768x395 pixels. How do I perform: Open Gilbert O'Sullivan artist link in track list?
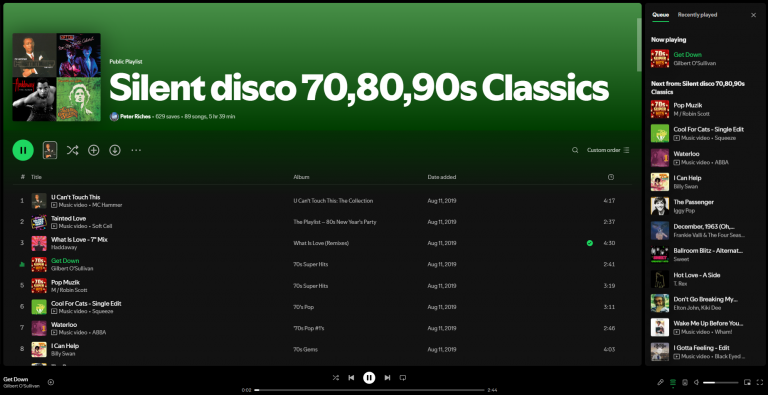[x=72, y=269]
